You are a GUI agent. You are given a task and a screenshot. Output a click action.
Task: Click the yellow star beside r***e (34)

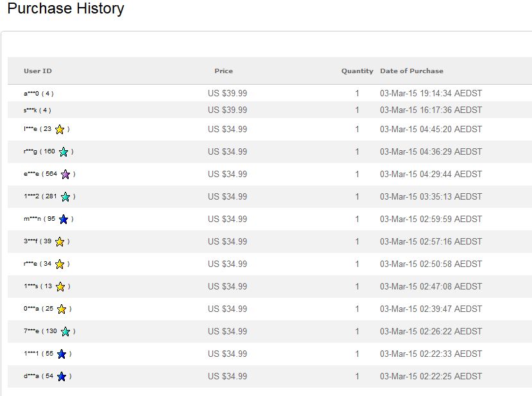tap(60, 264)
